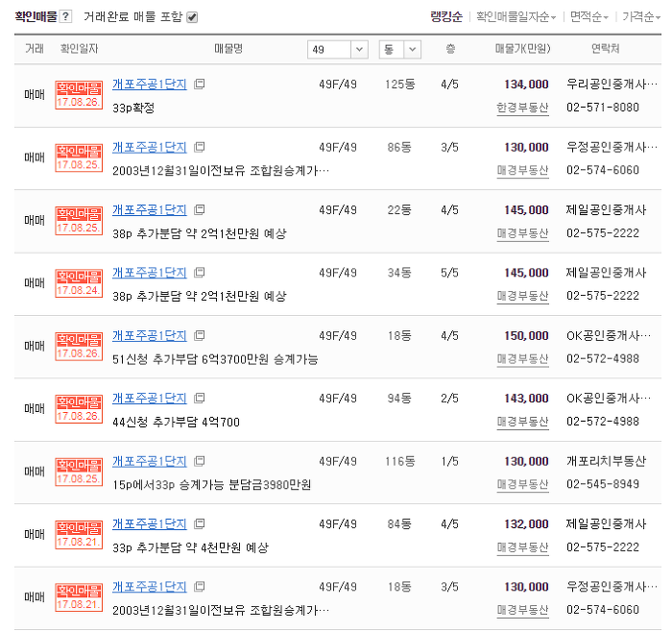This screenshot has width=672, height=631.
Task: Click the 한경부동산 source link
Action: tap(522, 108)
